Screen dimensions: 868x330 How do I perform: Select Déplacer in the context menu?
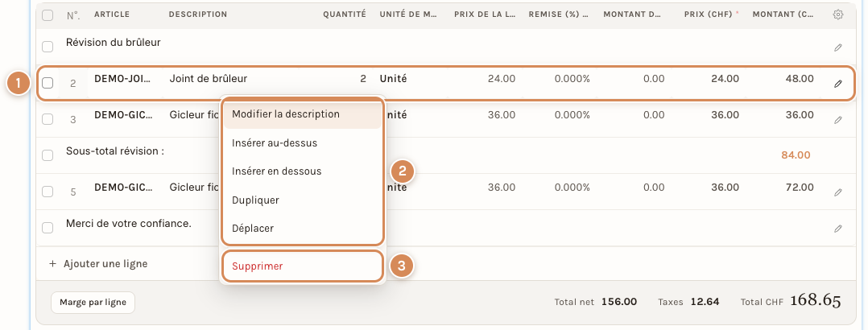[x=302, y=228]
